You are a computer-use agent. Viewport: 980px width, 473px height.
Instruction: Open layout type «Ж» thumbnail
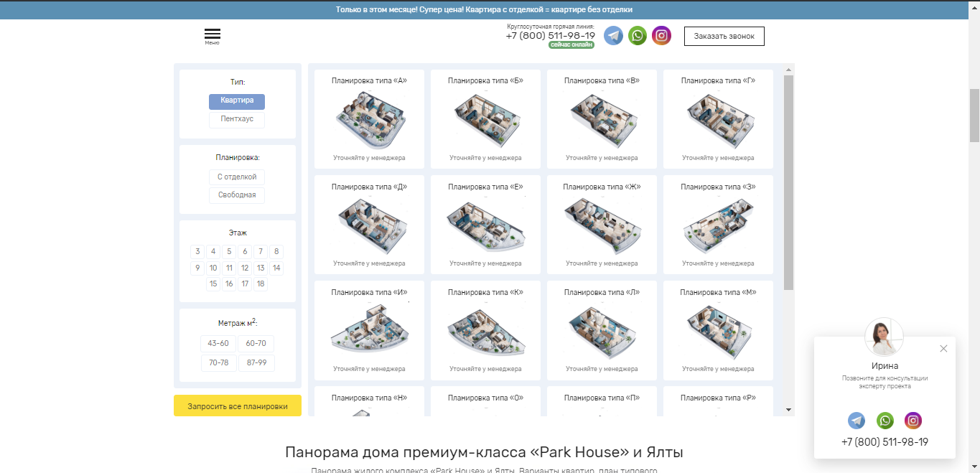602,225
